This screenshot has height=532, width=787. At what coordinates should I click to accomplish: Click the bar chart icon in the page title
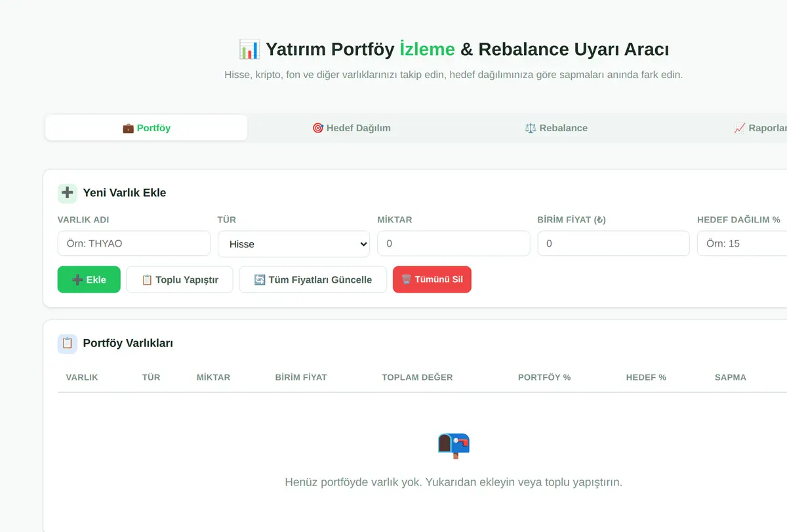point(249,49)
